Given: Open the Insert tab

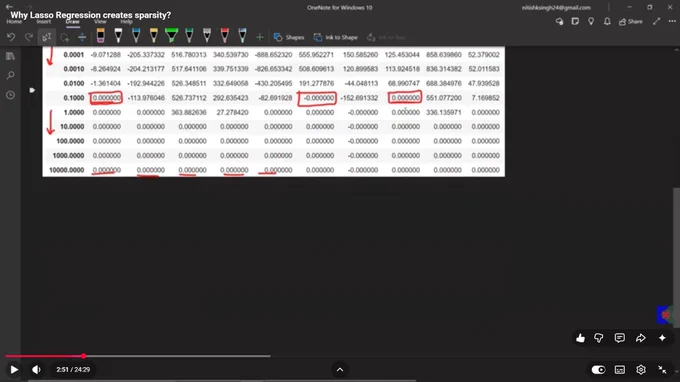Looking at the screenshot, I should point(43,22).
